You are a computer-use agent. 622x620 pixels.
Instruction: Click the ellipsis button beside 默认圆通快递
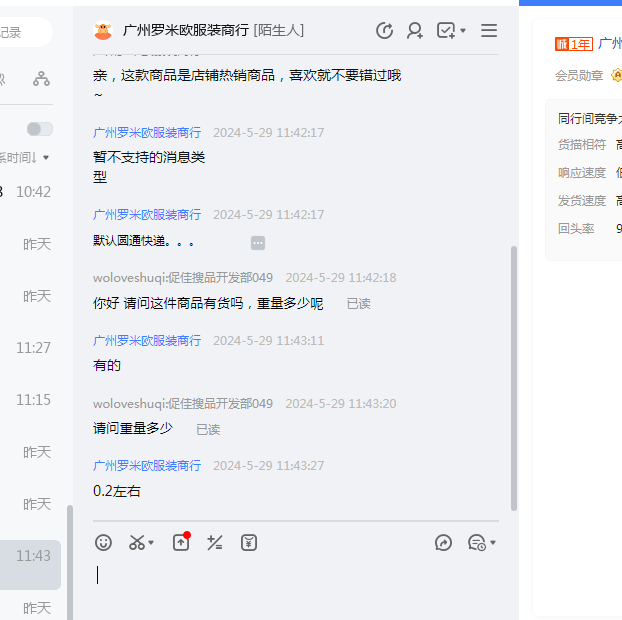(258, 242)
